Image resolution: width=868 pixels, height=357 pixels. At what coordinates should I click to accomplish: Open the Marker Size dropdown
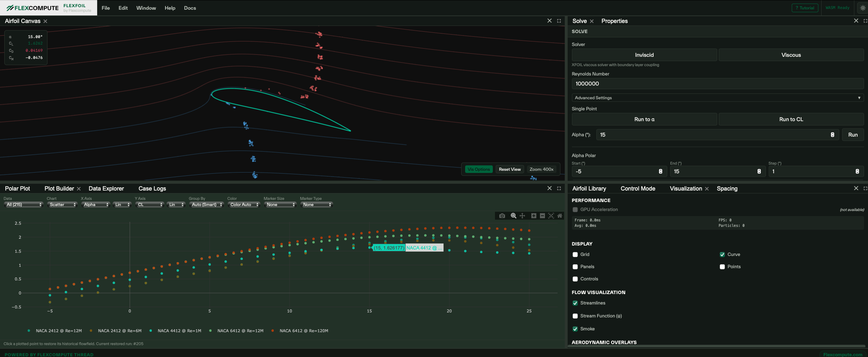[280, 205]
